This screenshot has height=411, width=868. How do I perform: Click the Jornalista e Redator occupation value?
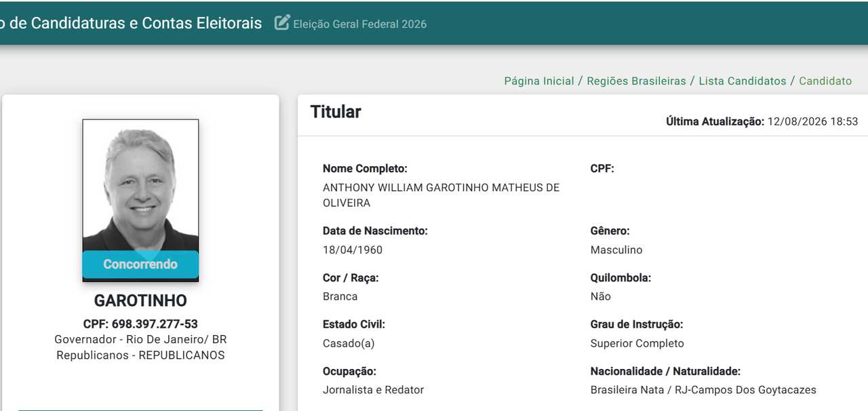373,390
